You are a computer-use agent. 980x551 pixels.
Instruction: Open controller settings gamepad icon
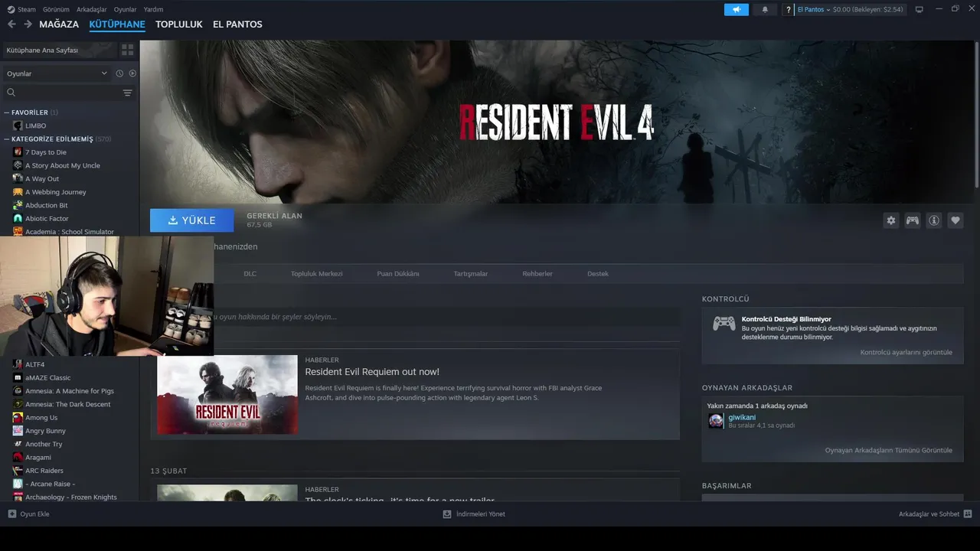click(913, 220)
